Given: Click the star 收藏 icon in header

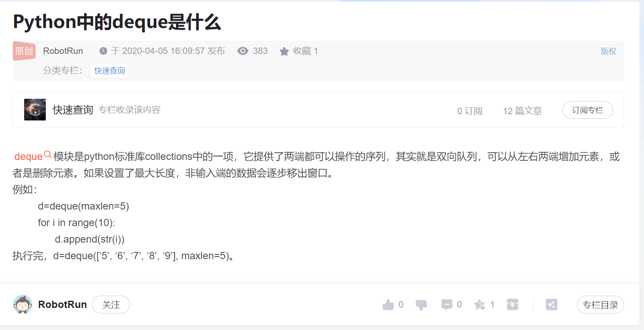Looking at the screenshot, I should 284,51.
